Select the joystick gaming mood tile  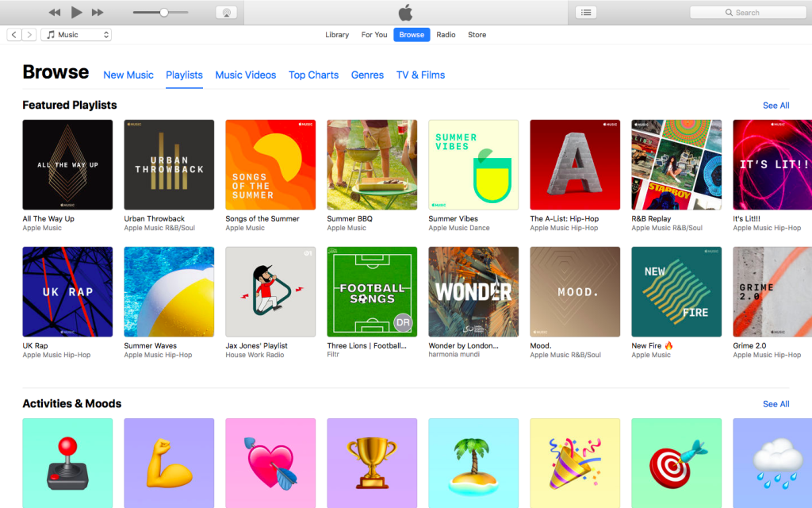(x=67, y=463)
